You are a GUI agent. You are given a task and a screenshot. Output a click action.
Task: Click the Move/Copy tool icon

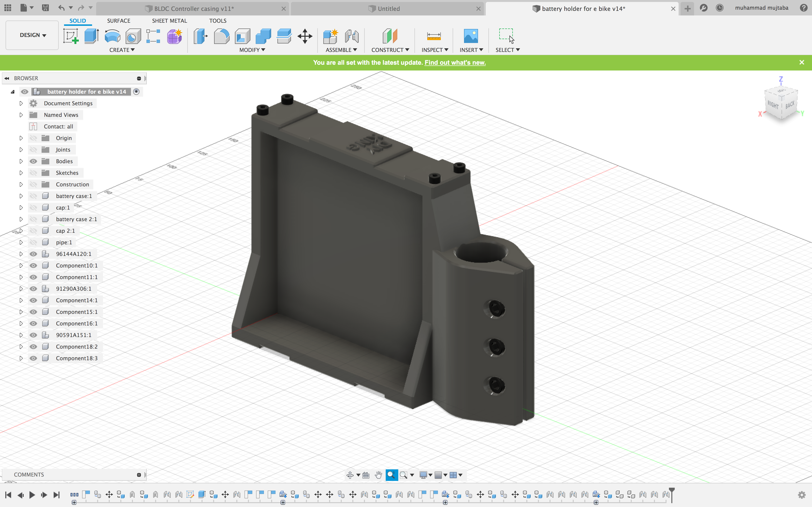[x=305, y=36]
